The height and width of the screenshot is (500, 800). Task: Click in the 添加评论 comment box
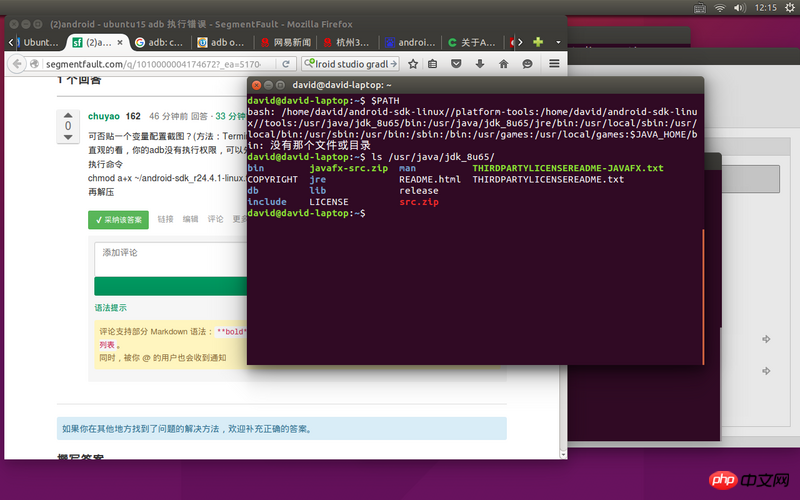pos(171,259)
